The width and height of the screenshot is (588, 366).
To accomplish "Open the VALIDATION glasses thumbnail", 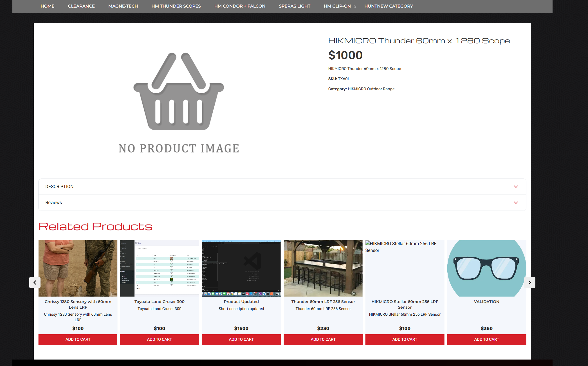I will click(486, 268).
